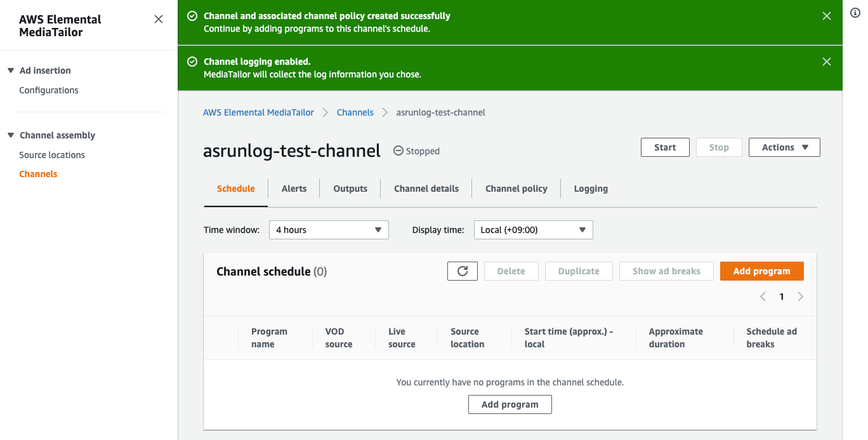Image resolution: width=868 pixels, height=440 pixels.
Task: Click the orange Add program button
Action: [x=762, y=271]
